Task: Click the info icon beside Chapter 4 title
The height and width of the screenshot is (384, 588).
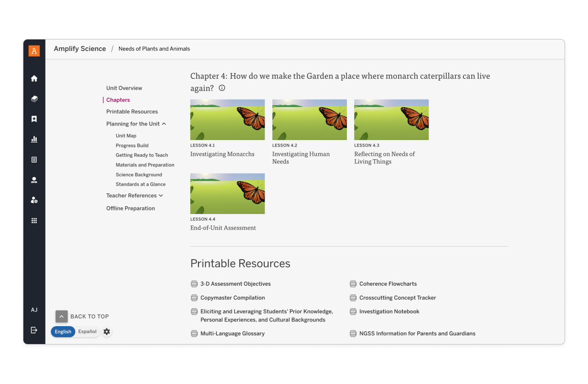Action: [222, 88]
